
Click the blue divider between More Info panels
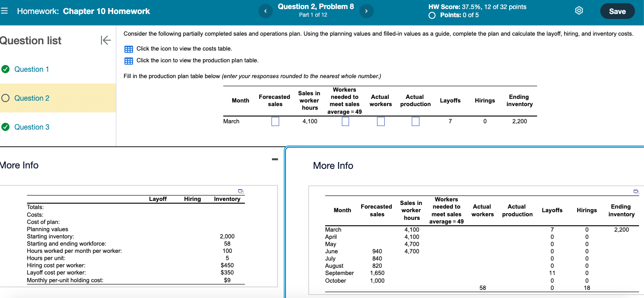coord(286,221)
